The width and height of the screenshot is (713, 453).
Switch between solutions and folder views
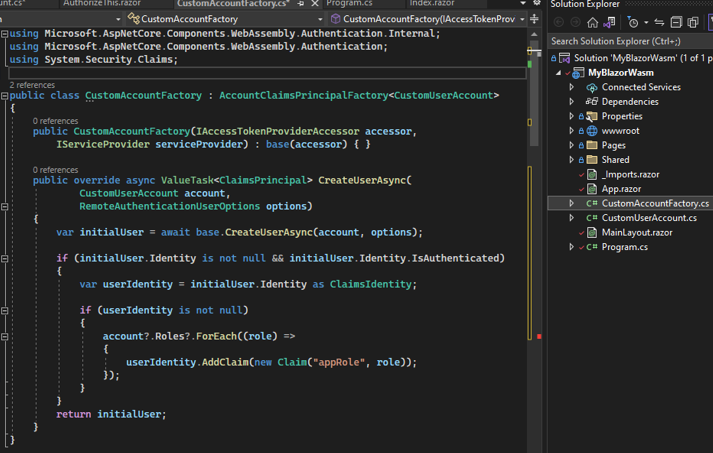[609, 22]
